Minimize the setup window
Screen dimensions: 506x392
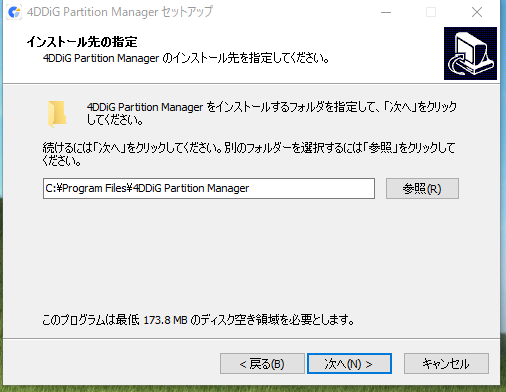coord(386,12)
